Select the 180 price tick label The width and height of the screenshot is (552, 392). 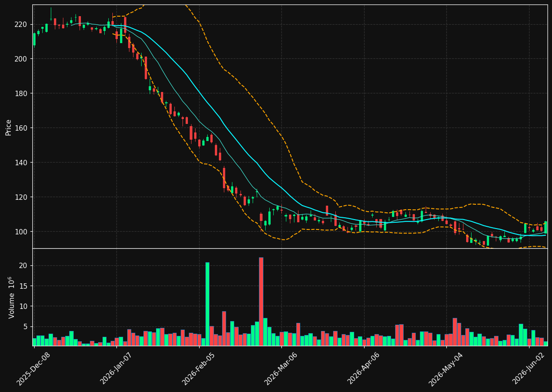(x=20, y=93)
